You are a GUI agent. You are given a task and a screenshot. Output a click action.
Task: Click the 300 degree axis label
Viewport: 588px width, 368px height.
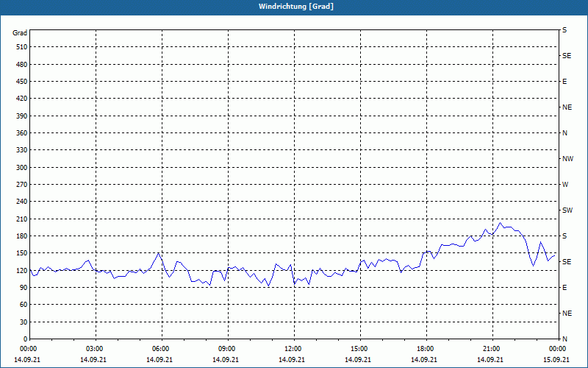[22, 168]
